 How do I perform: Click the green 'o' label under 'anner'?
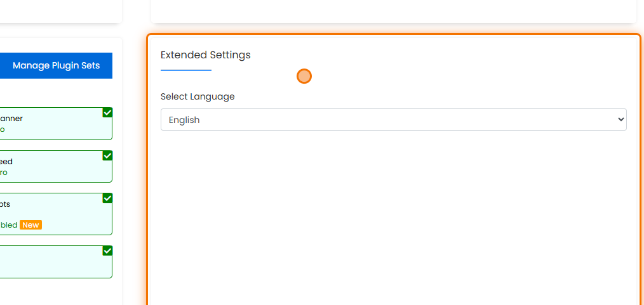coord(3,129)
